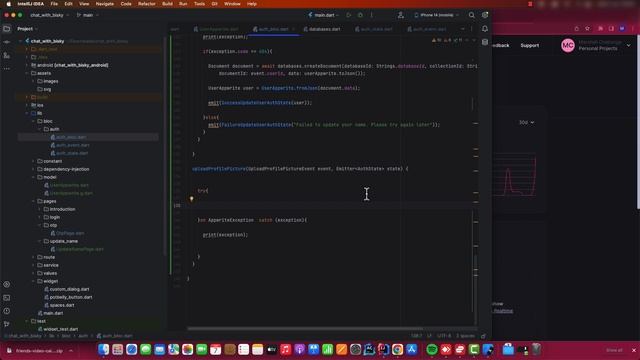Toggle read-only lock icon in status bar

point(483,336)
